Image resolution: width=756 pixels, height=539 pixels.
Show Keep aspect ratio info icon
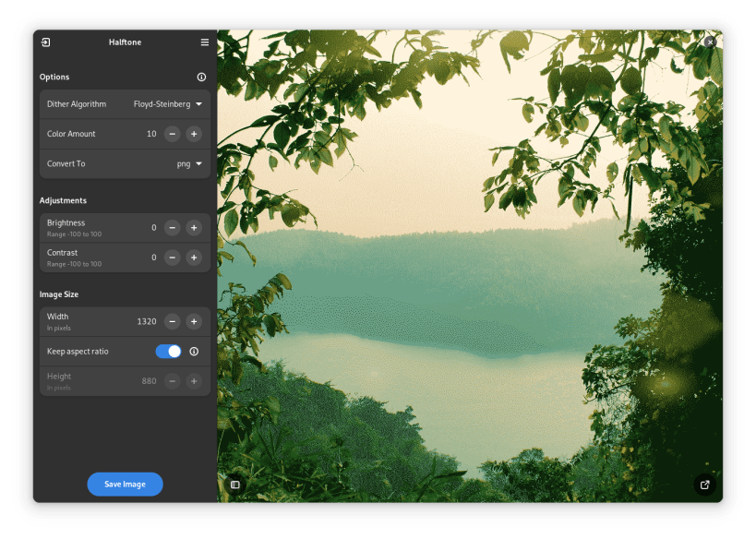pyautogui.click(x=194, y=352)
